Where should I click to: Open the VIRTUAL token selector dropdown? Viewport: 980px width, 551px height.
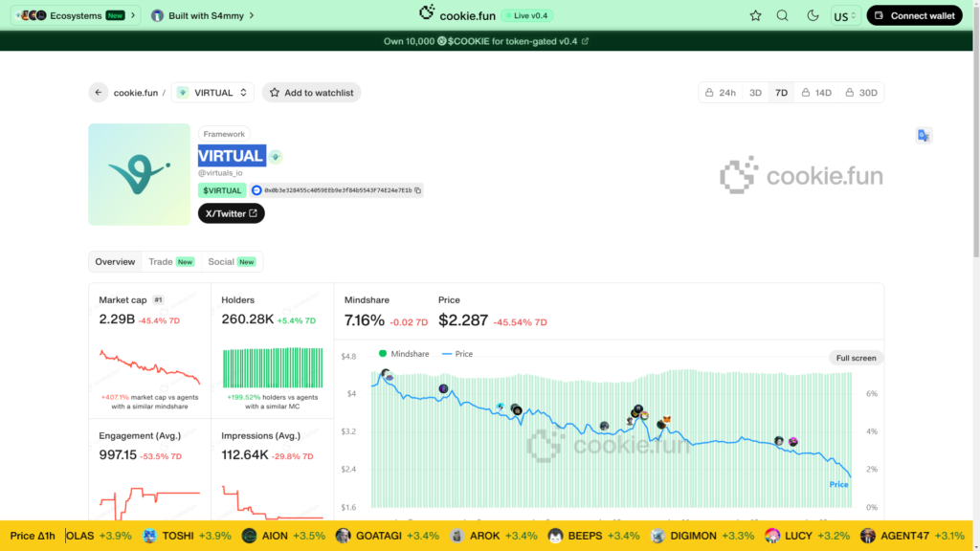click(x=212, y=92)
